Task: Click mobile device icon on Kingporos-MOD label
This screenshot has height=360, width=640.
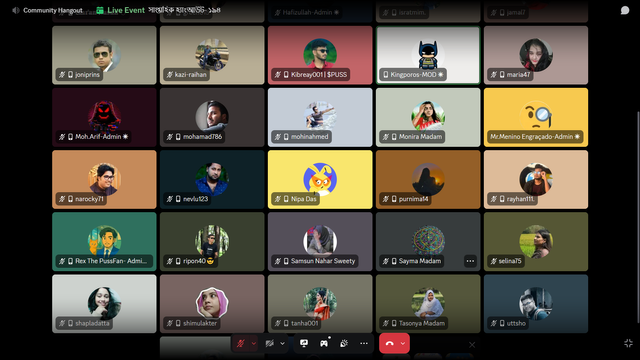Action: click(x=386, y=75)
